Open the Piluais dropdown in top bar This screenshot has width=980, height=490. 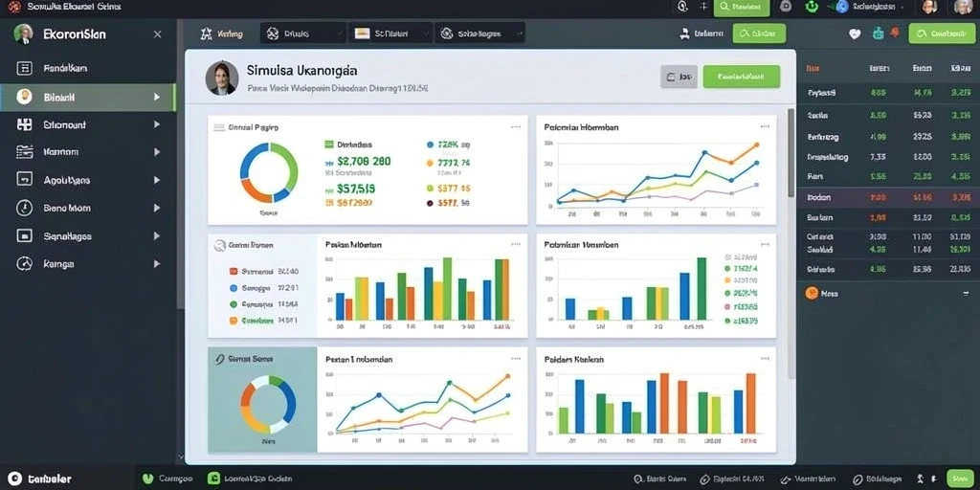(x=303, y=33)
